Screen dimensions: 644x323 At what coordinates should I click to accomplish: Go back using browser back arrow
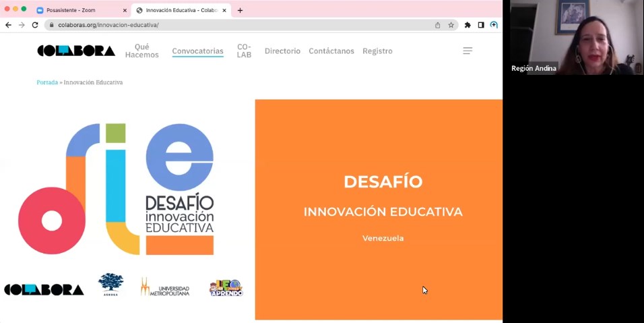coord(8,25)
